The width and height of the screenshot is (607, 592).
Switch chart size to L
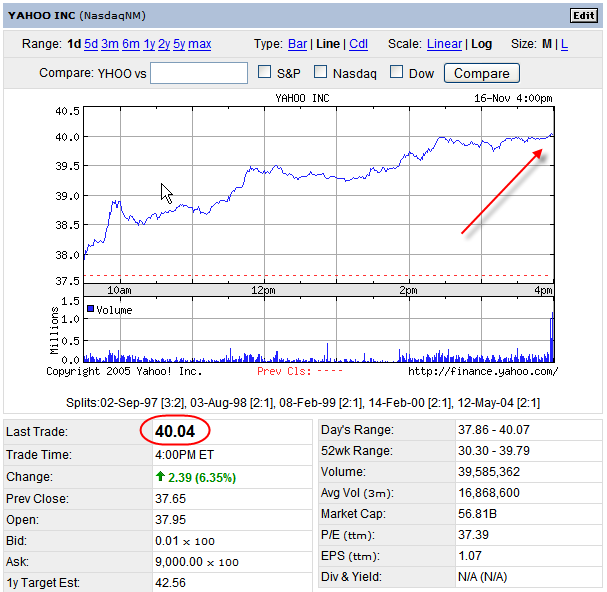564,44
